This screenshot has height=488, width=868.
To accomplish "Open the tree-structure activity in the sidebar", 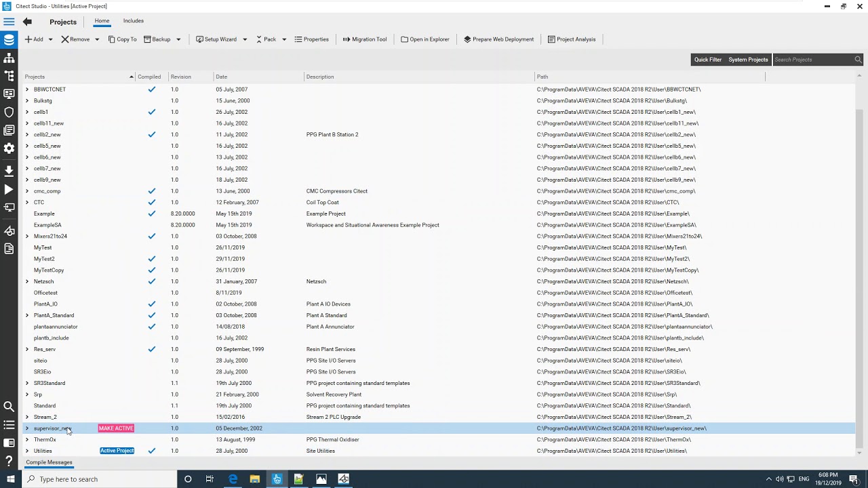I will tap(9, 76).
